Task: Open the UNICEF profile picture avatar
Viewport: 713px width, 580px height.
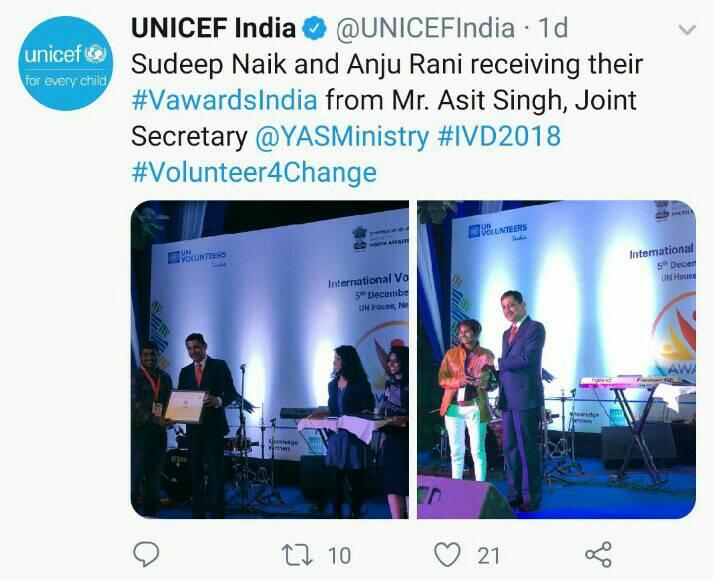Action: pyautogui.click(x=65, y=64)
